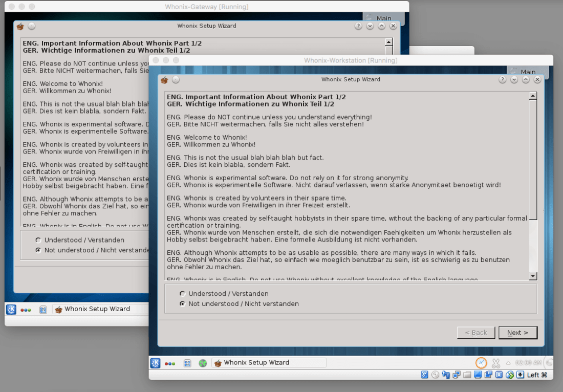Click the orange clock applet in Workstation tray
The width and height of the screenshot is (563, 392).
(481, 363)
